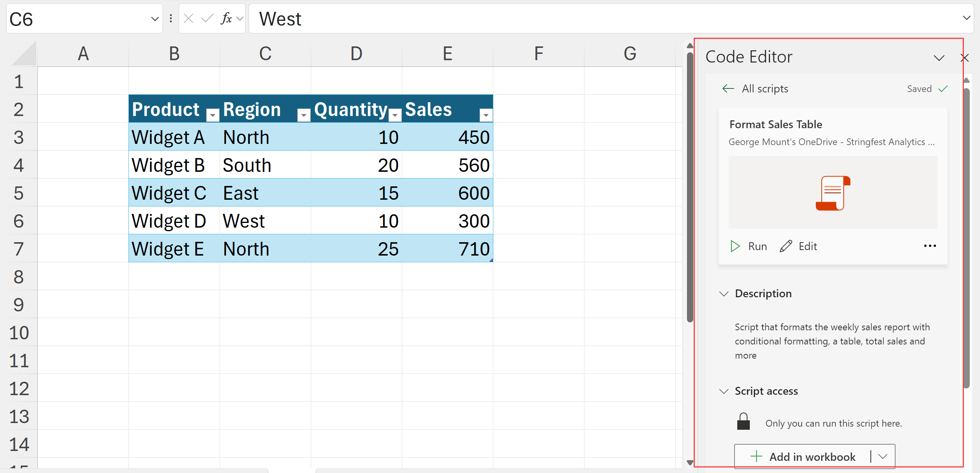Screen dimensions: 980x473
Task: Select column D header
Action: pos(356,53)
